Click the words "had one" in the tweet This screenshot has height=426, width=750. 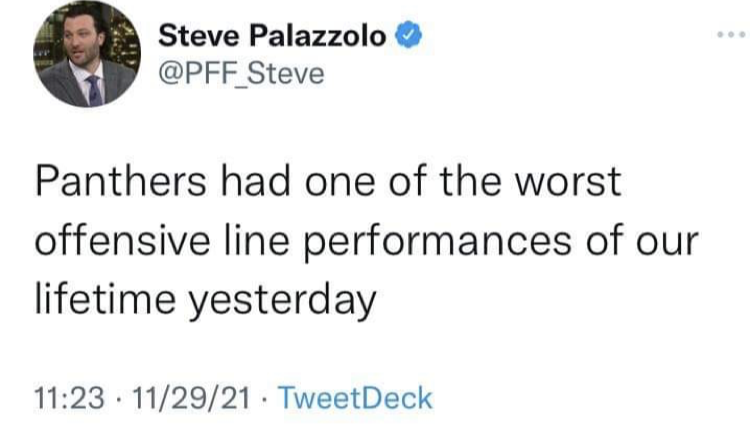(273, 183)
